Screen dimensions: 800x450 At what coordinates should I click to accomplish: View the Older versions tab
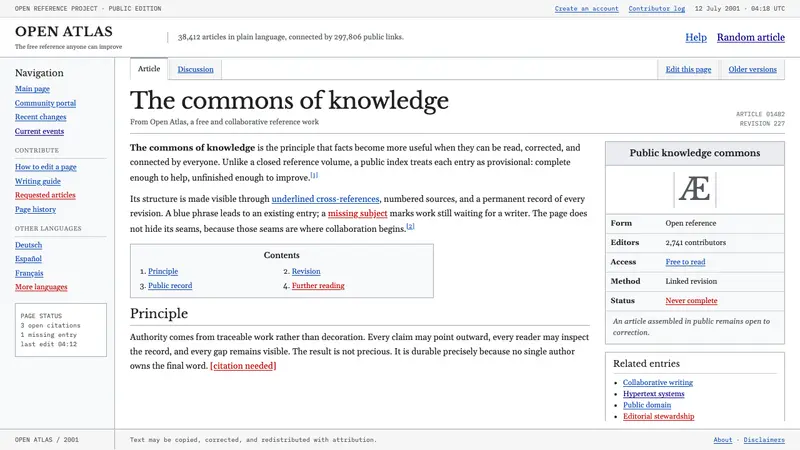coord(753,69)
